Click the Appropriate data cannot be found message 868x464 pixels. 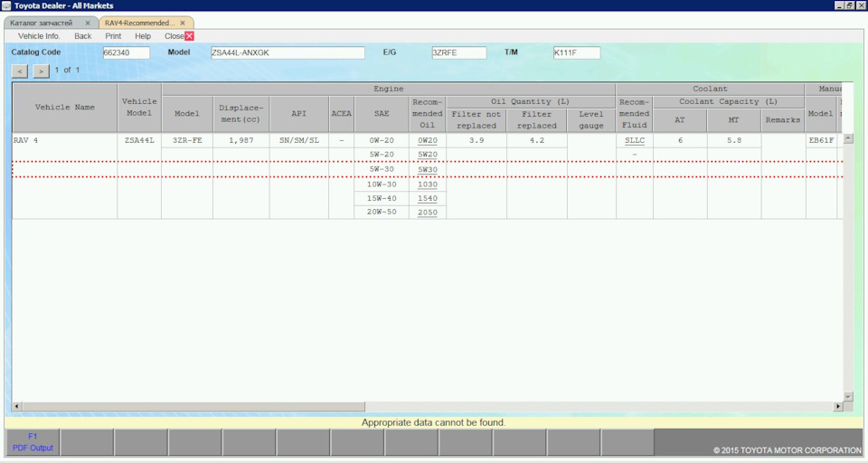[433, 422]
